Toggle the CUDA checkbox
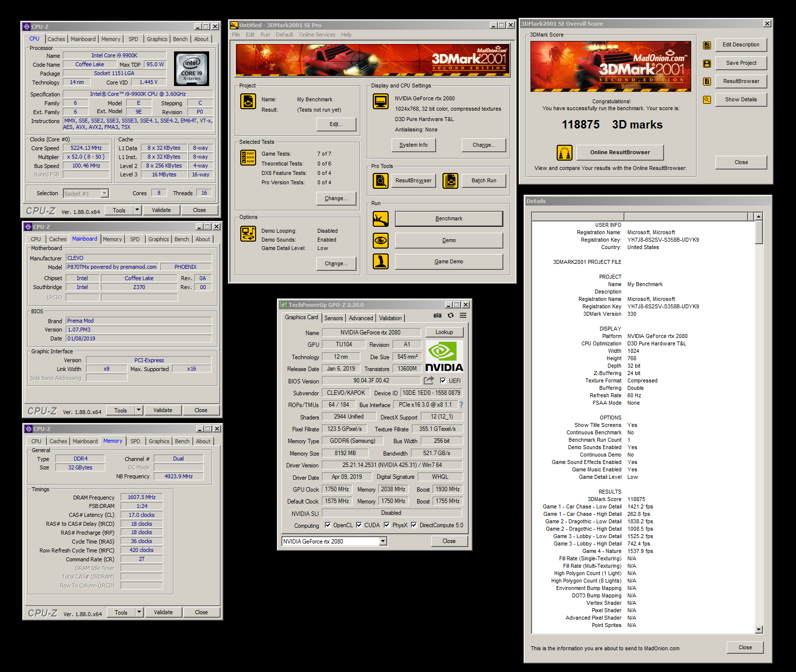The width and height of the screenshot is (796, 672). pos(359,525)
